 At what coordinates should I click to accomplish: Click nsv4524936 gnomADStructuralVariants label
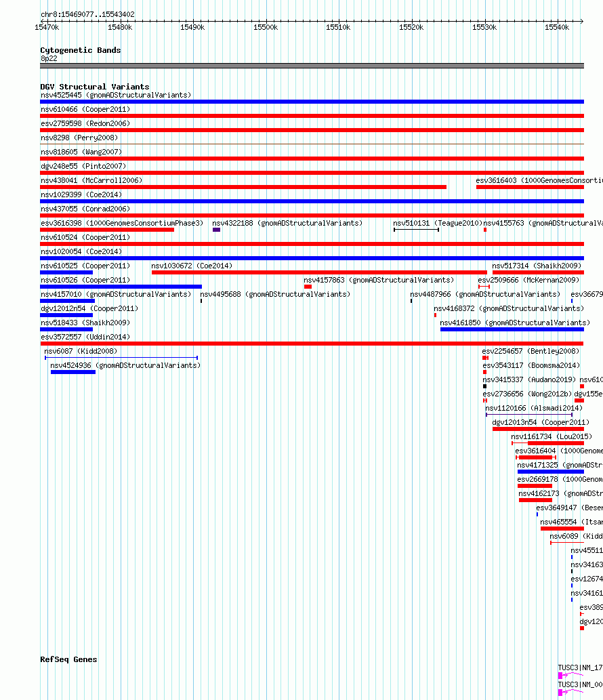point(125,367)
